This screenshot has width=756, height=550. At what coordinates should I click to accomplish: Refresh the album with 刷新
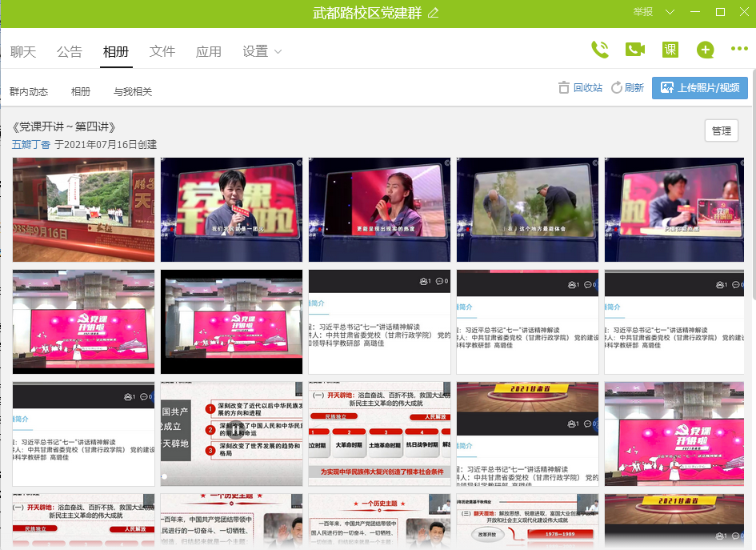click(x=627, y=88)
